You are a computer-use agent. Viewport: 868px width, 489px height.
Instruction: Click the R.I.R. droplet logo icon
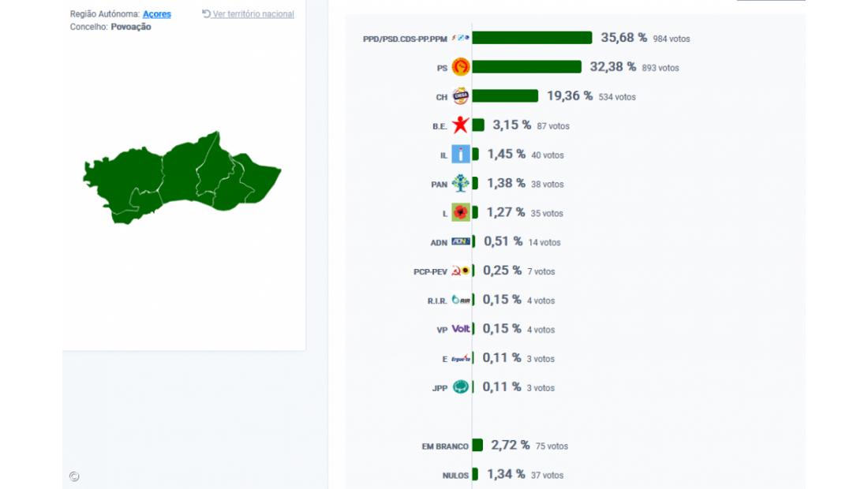point(461,300)
